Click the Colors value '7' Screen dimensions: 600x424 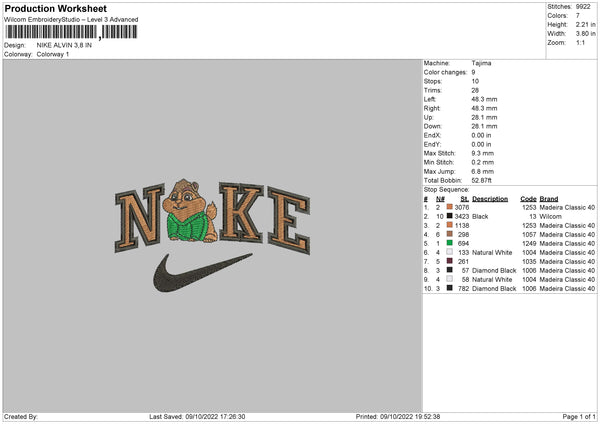pos(578,16)
